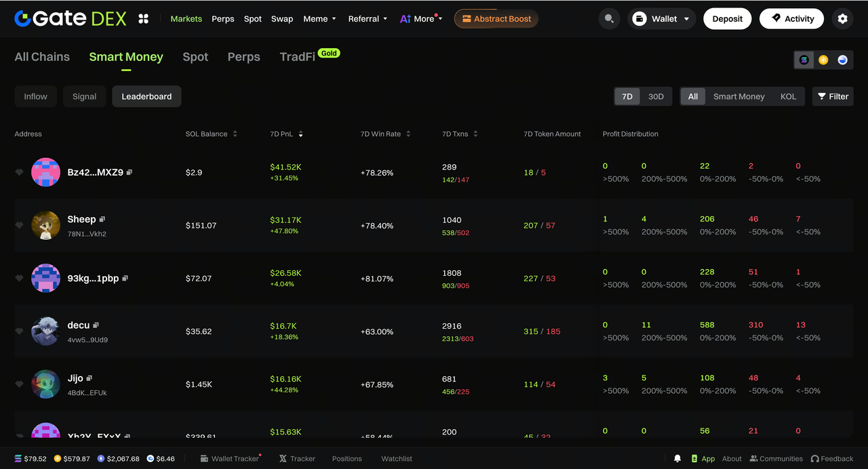Toggle the 30D time range
Image resolution: width=868 pixels, height=469 pixels.
click(656, 96)
